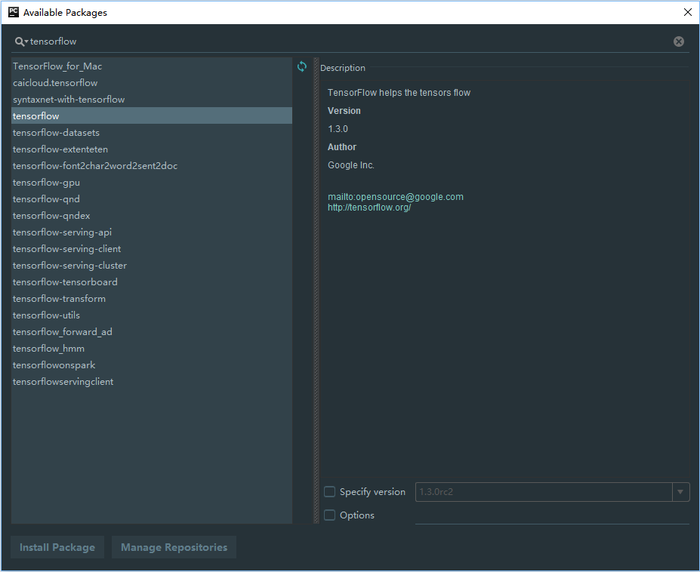The height and width of the screenshot is (572, 700).
Task: Click the search magnifier icon
Action: click(20, 42)
